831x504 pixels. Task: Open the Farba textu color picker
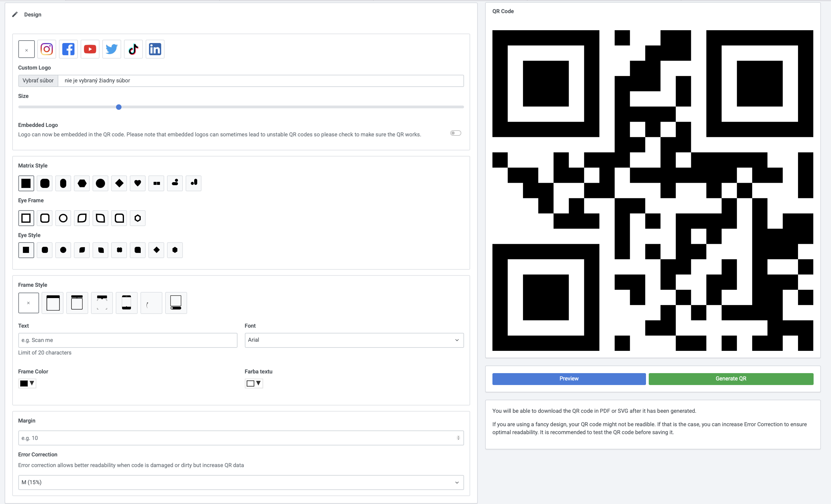click(254, 383)
